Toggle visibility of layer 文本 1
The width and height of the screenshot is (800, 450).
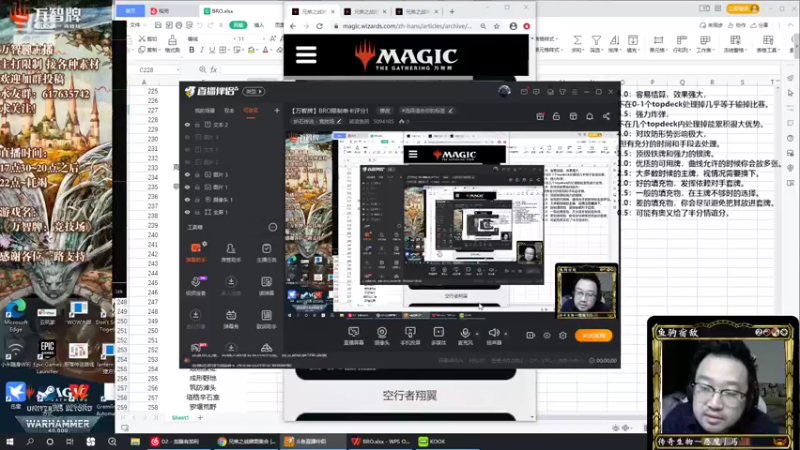(x=188, y=149)
